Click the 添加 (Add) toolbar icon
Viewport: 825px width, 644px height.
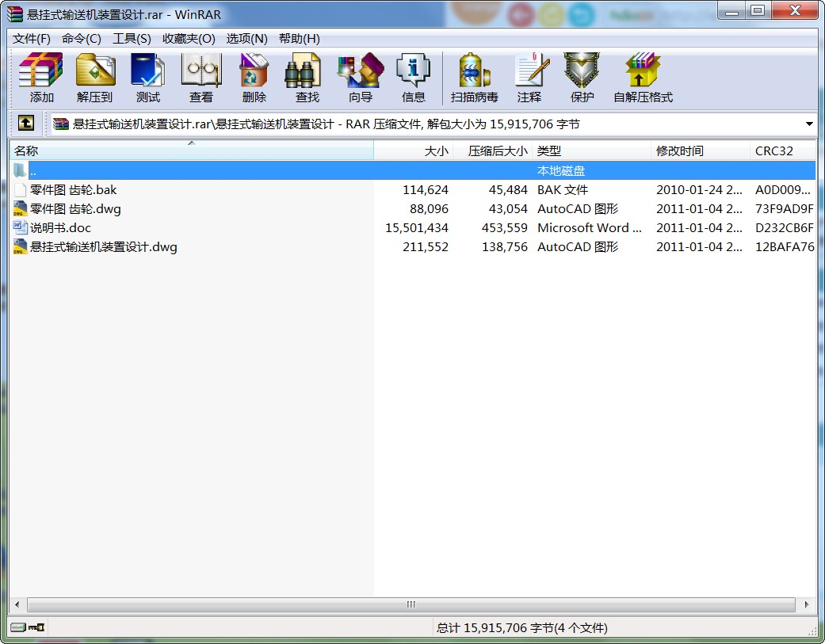[x=41, y=70]
